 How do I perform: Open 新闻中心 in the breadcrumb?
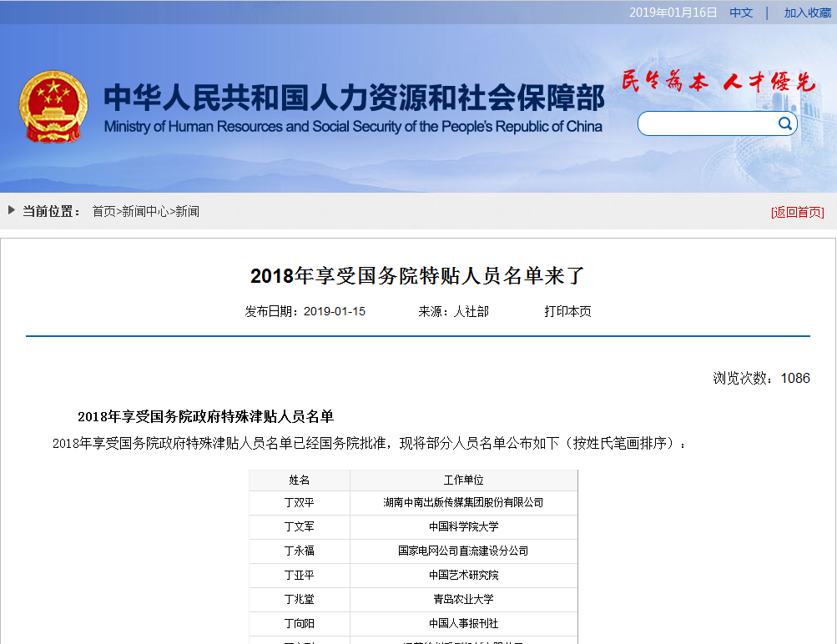145,211
